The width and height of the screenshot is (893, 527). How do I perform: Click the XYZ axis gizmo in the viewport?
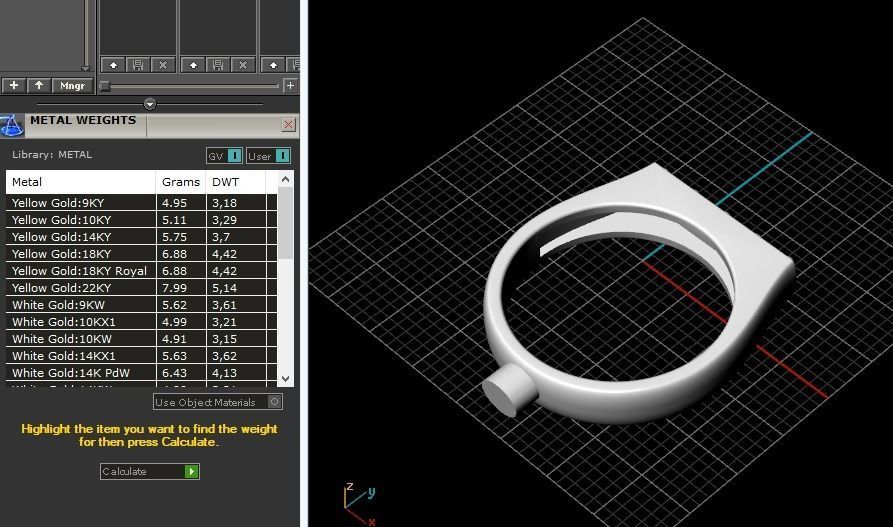click(359, 504)
